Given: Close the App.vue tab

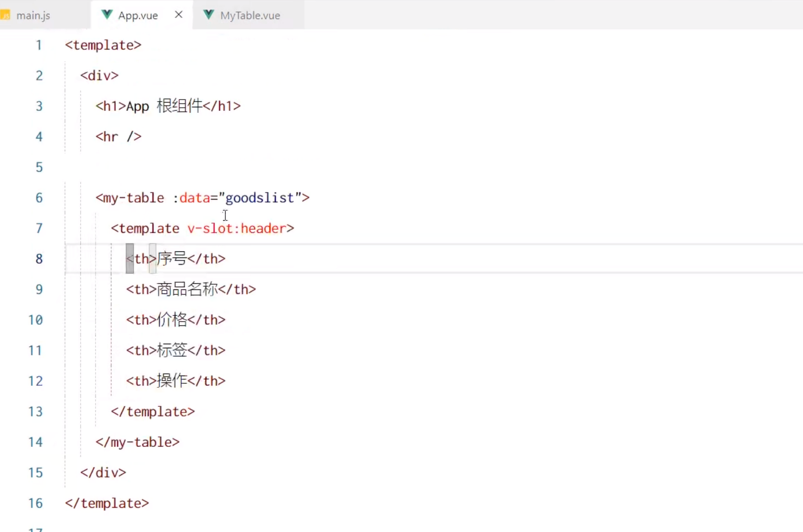Looking at the screenshot, I should [178, 15].
